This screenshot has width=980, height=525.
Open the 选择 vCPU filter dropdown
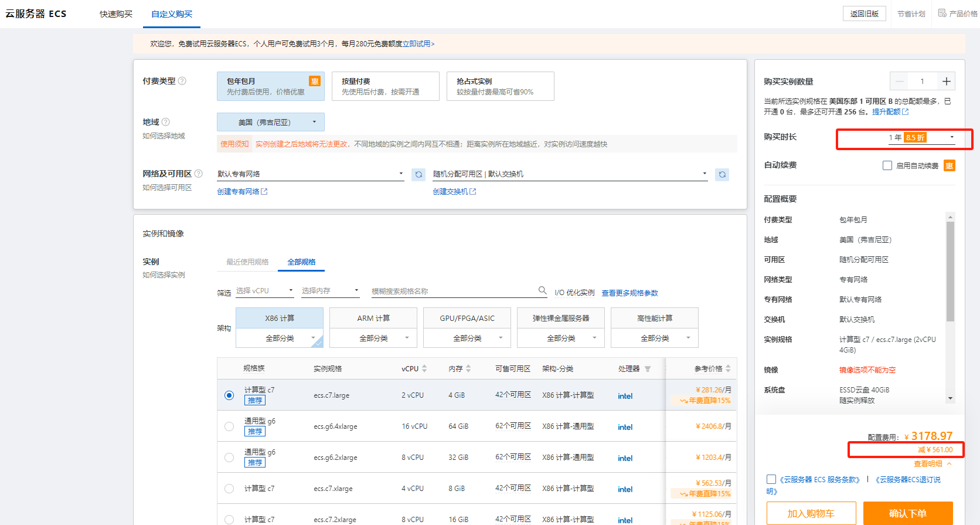(x=265, y=291)
